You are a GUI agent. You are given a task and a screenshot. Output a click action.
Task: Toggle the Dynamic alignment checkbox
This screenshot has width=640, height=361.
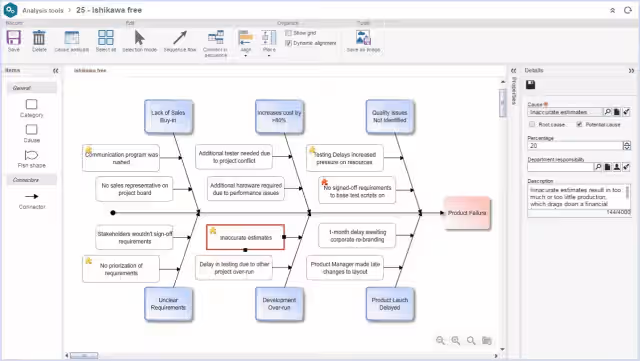click(x=288, y=43)
